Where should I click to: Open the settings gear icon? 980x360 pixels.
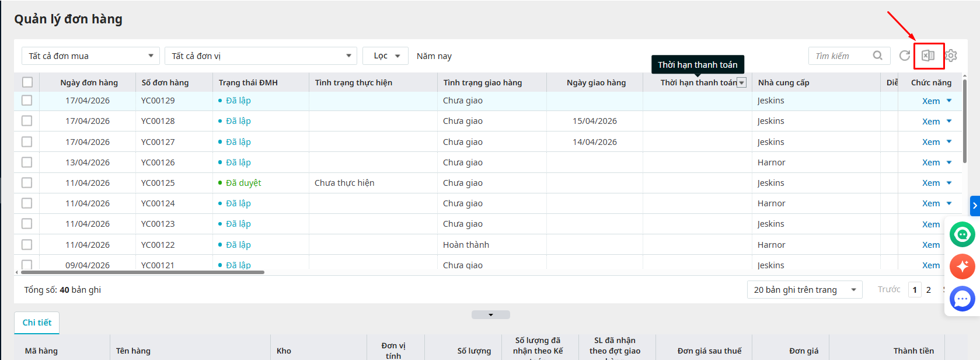951,56
